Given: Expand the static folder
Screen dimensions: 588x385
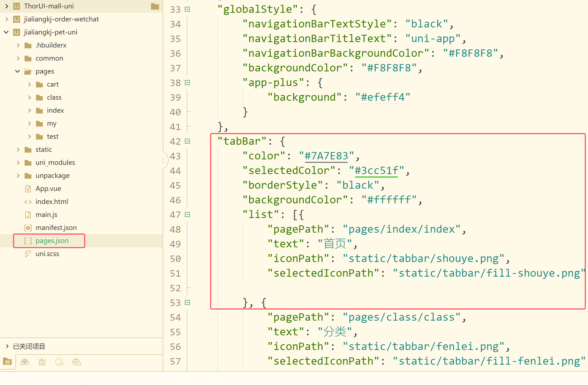Looking at the screenshot, I should tap(18, 150).
